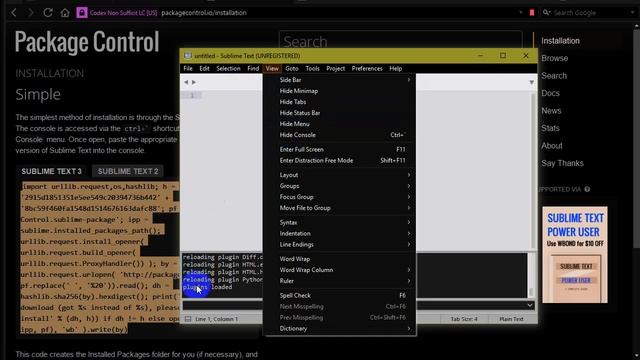
Task: Choose Hide Console
Action: point(340,135)
